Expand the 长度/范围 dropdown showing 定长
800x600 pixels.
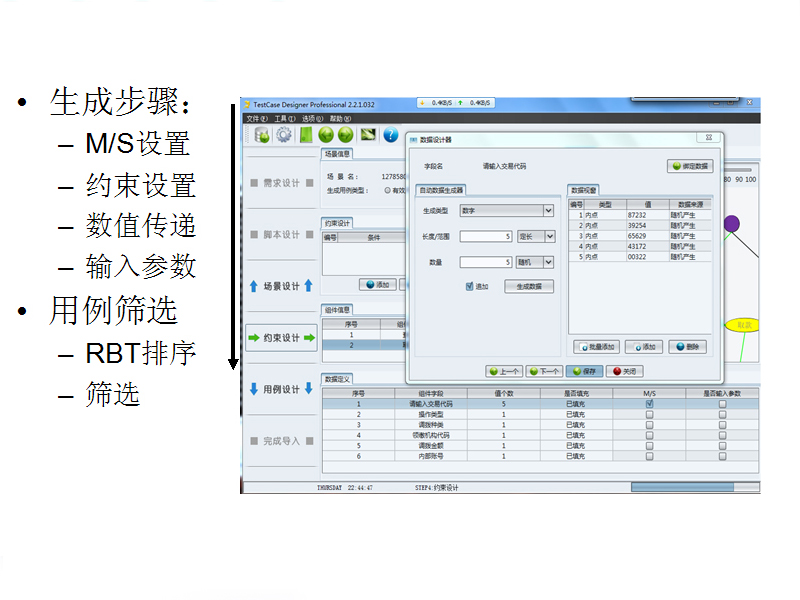coord(548,237)
